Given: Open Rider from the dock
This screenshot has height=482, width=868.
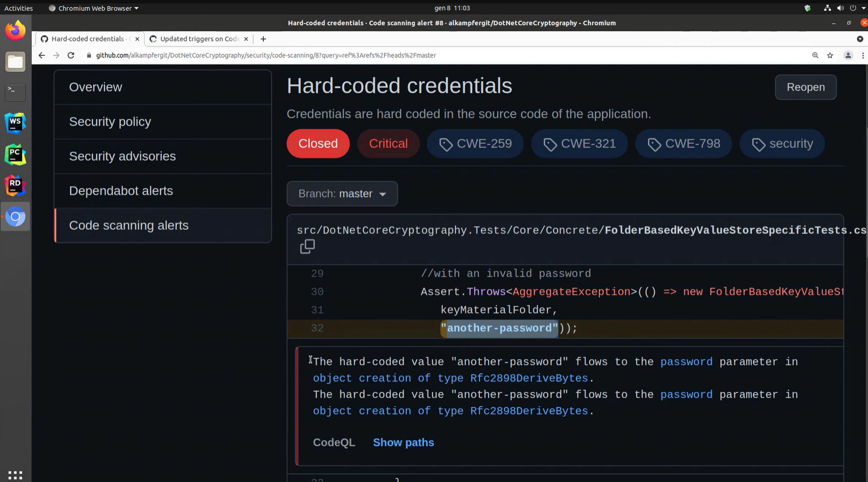Looking at the screenshot, I should [15, 186].
